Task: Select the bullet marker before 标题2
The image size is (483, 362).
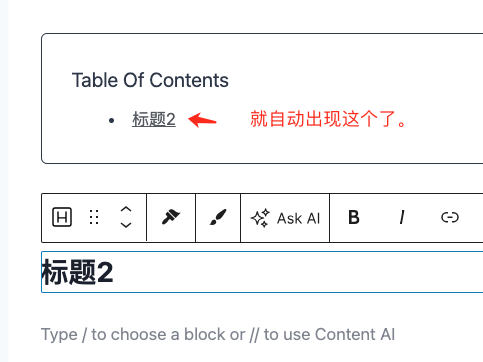Action: tap(112, 120)
